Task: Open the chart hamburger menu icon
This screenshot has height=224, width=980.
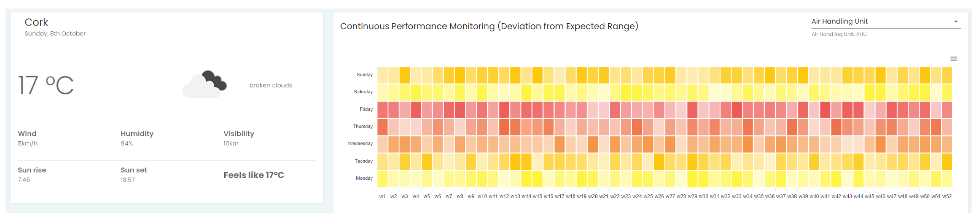Action: [953, 59]
